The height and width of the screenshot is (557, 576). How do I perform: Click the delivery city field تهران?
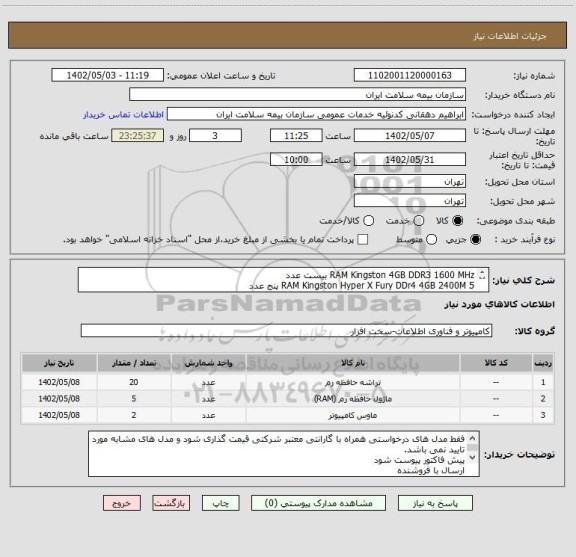(x=410, y=201)
